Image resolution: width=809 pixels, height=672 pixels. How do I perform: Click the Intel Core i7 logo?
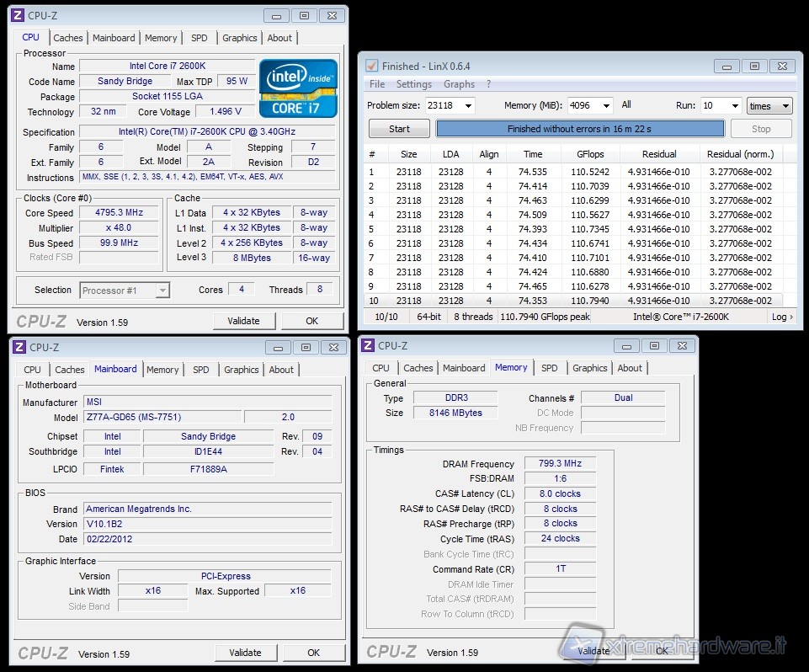click(298, 88)
